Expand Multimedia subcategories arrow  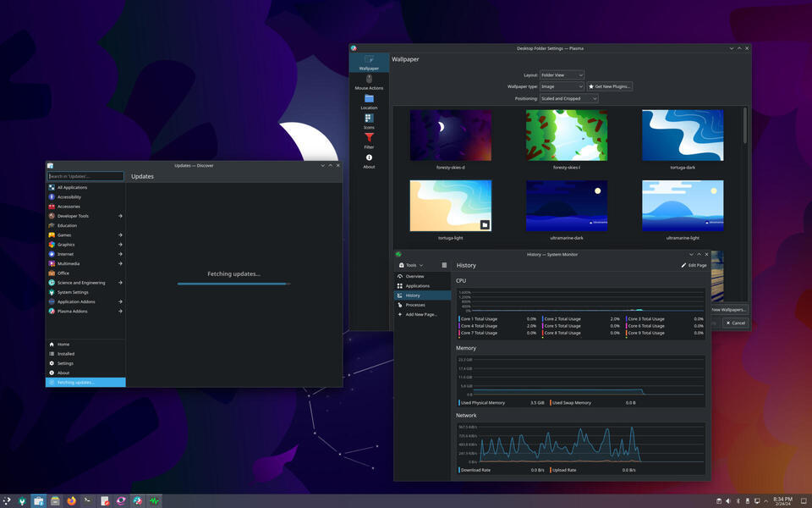[x=120, y=263]
